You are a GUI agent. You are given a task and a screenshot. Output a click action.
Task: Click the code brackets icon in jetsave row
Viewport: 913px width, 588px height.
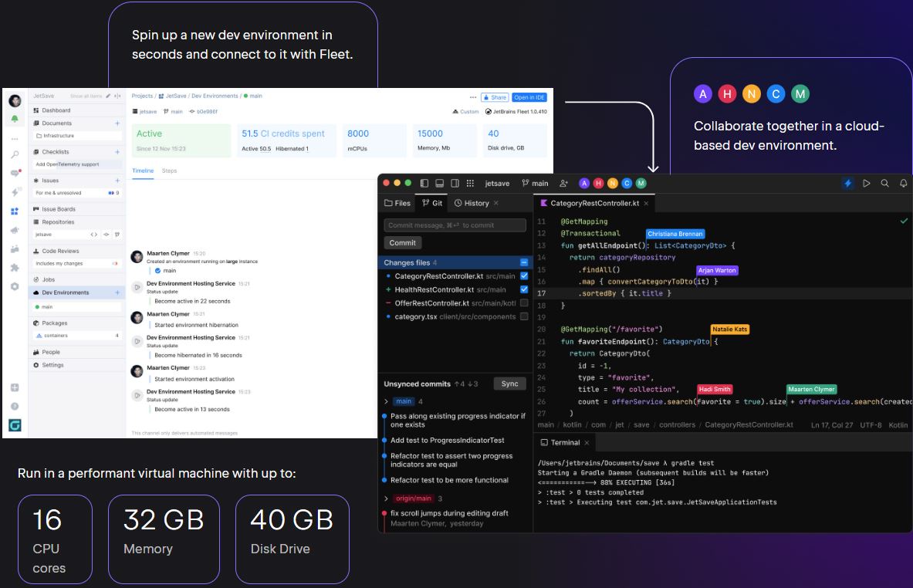[x=93, y=235]
